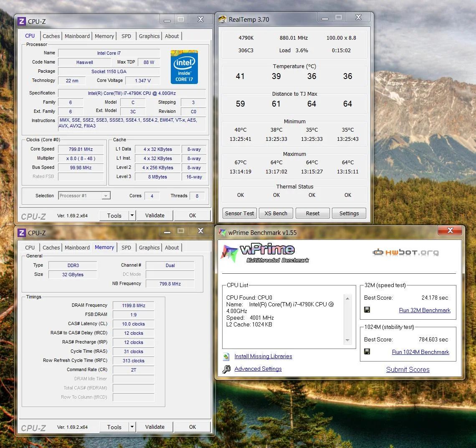The width and height of the screenshot is (476, 448).
Task: Open Memory tab in top CPU-Z window
Action: point(104,36)
